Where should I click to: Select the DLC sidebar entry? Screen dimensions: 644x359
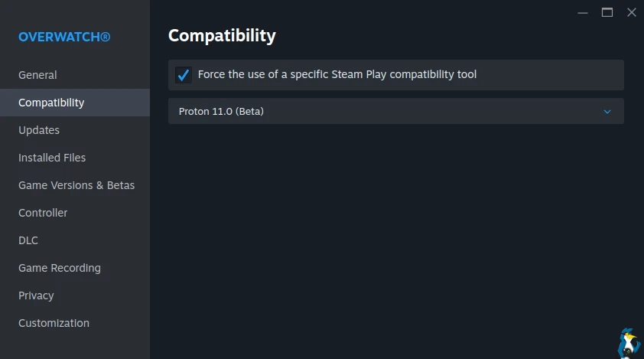click(28, 240)
